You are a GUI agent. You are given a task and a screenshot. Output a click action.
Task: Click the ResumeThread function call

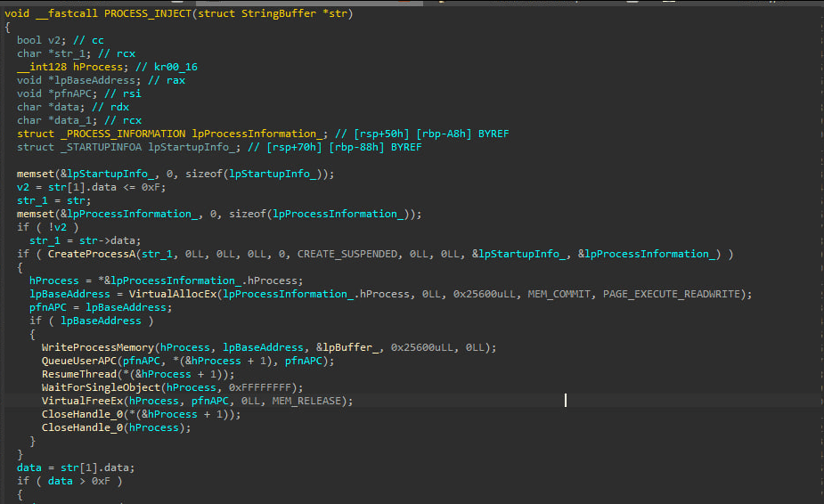click(x=78, y=374)
